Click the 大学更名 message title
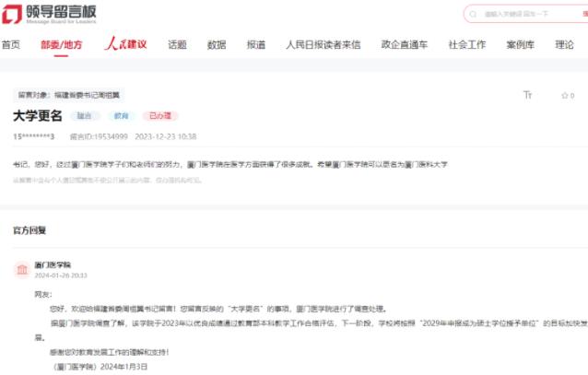588x375 pixels. tap(38, 115)
